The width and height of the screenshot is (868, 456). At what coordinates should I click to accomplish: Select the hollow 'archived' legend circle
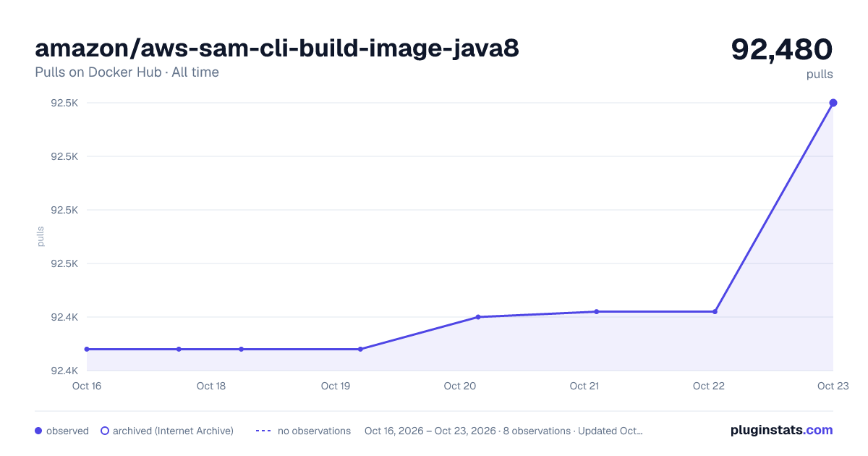[x=105, y=431]
